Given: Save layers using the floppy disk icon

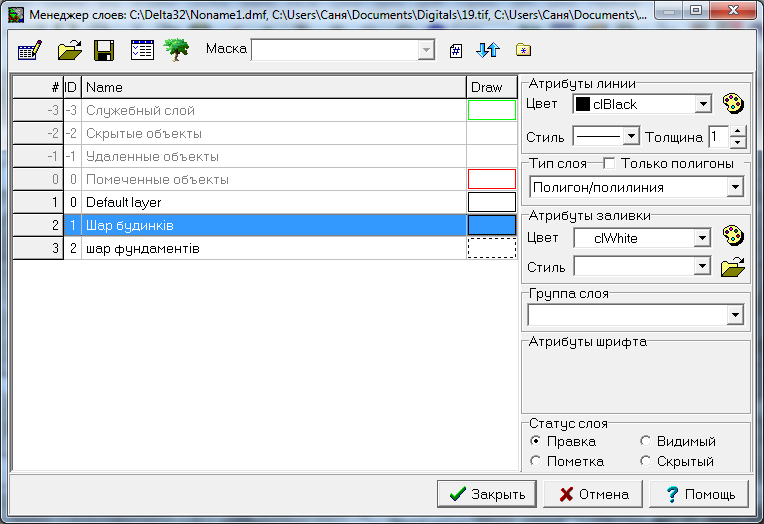Looking at the screenshot, I should (x=104, y=50).
